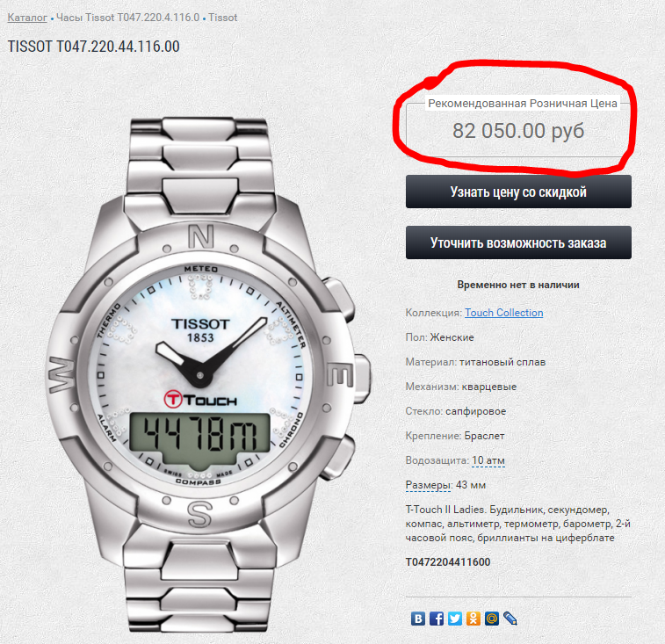Share this page on Facebook
The width and height of the screenshot is (665, 644).
click(x=437, y=619)
